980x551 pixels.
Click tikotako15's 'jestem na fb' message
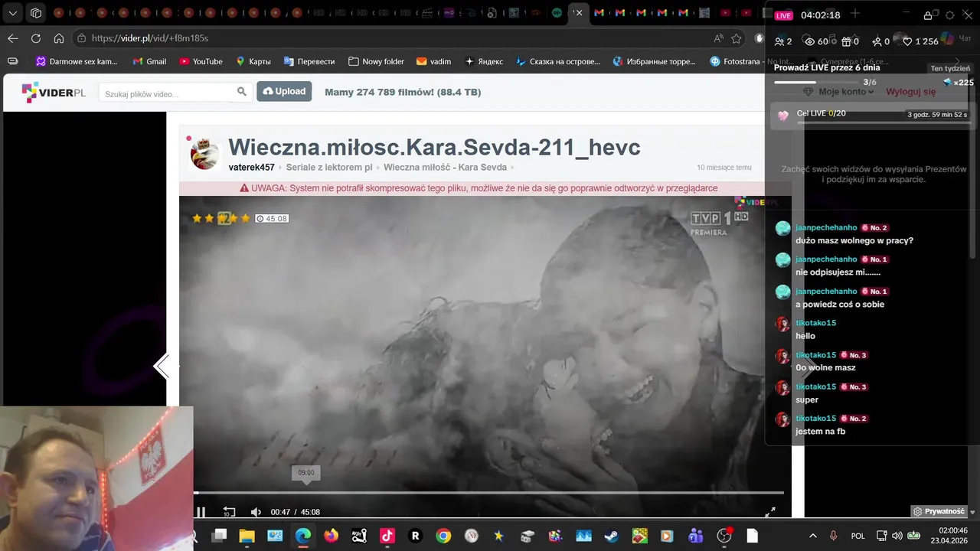click(x=820, y=431)
